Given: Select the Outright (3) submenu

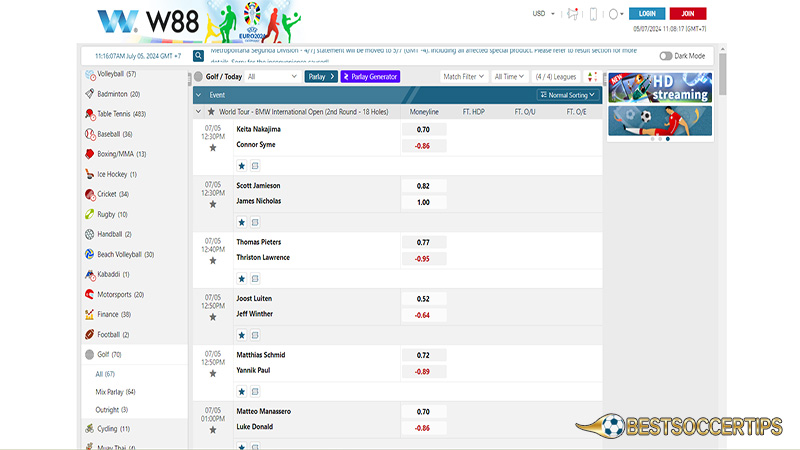Looking at the screenshot, I should click(x=112, y=410).
